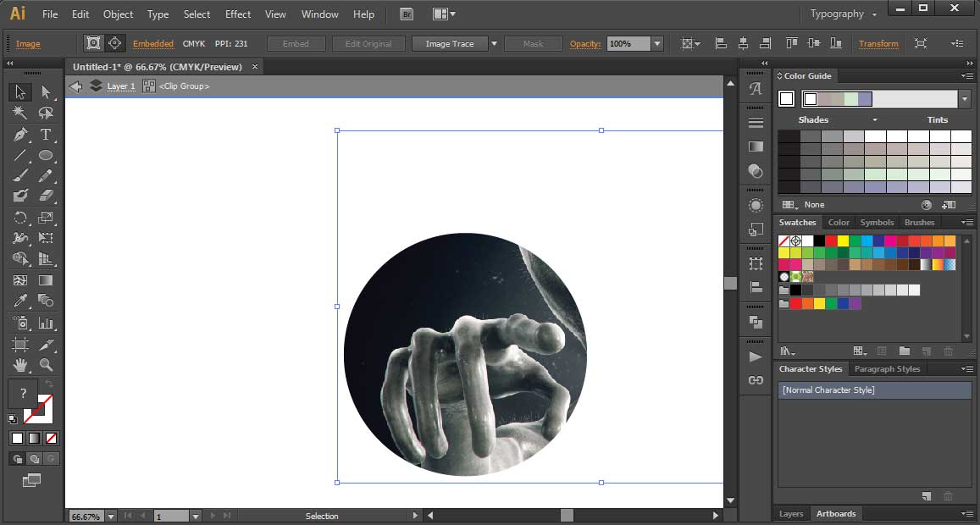Select the Type tool
Viewport: 980px width, 525px height.
coord(46,134)
